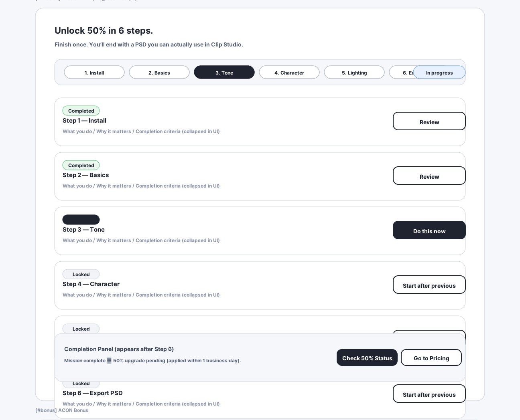520x420 pixels.
Task: Review the Step 1 Install card
Action: coord(429,121)
